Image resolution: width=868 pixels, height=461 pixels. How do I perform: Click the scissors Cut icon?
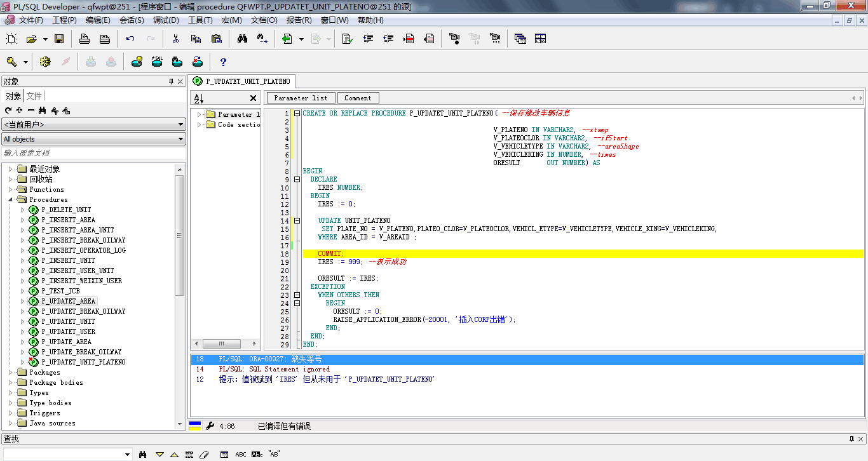175,39
